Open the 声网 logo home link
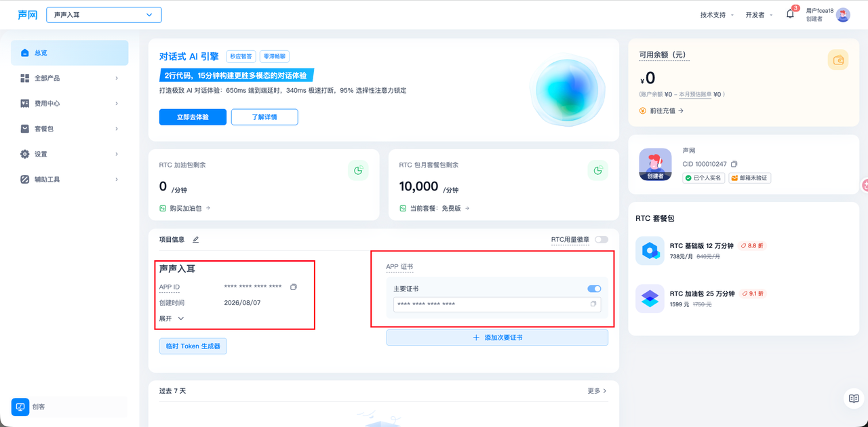868x427 pixels. [x=28, y=15]
